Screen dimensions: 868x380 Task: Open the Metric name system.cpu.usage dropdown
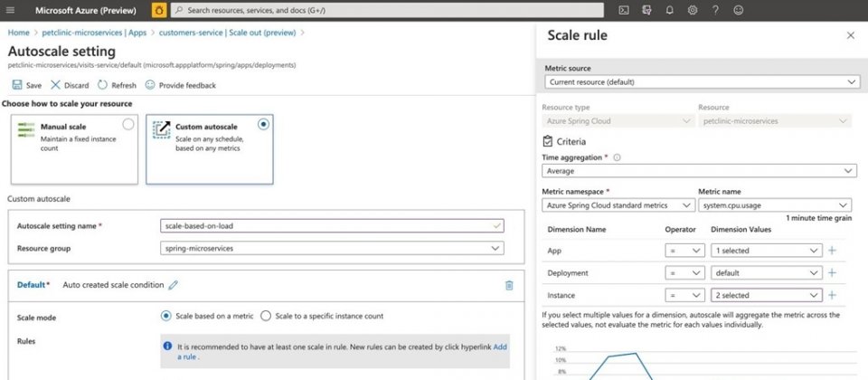(x=775, y=205)
